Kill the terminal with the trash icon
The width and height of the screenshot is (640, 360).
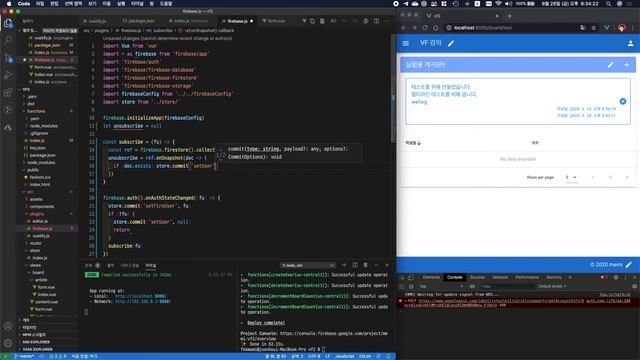[365, 265]
